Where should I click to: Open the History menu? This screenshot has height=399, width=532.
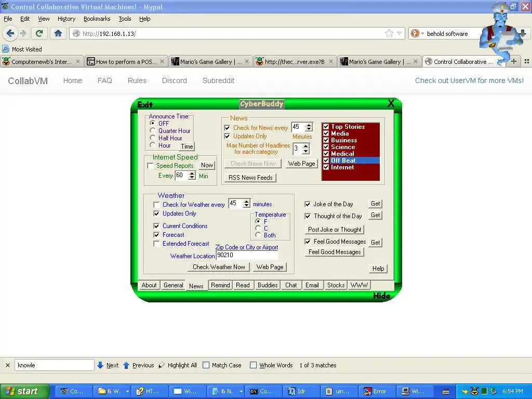pos(66,19)
